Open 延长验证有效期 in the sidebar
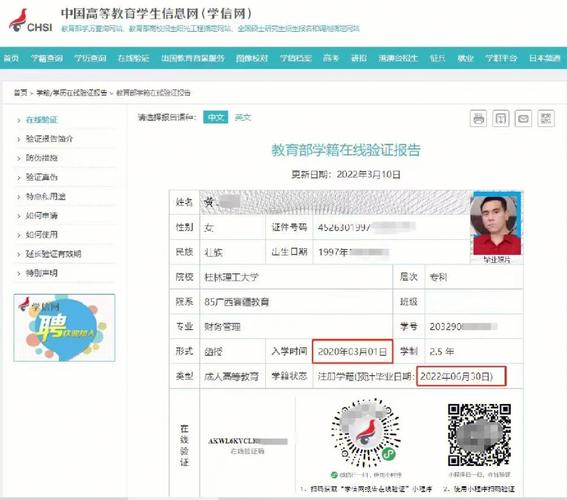The width and height of the screenshot is (567, 500). pyautogui.click(x=53, y=254)
